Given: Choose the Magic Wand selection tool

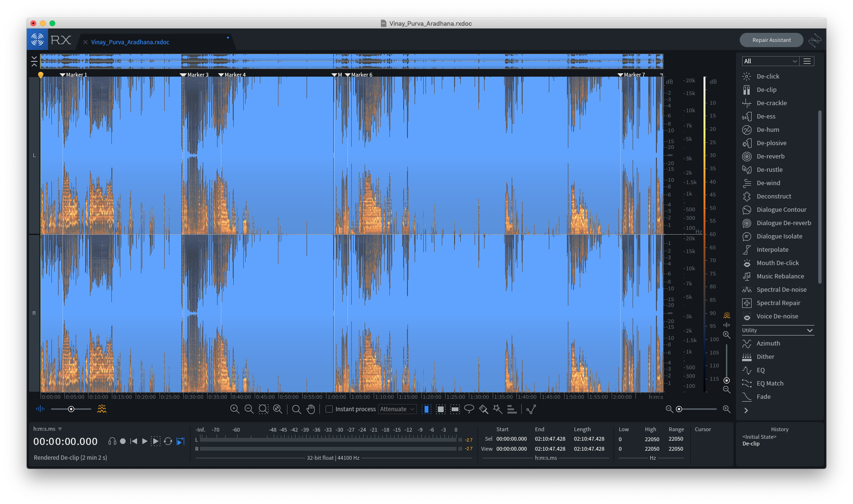Looking at the screenshot, I should pos(497,409).
